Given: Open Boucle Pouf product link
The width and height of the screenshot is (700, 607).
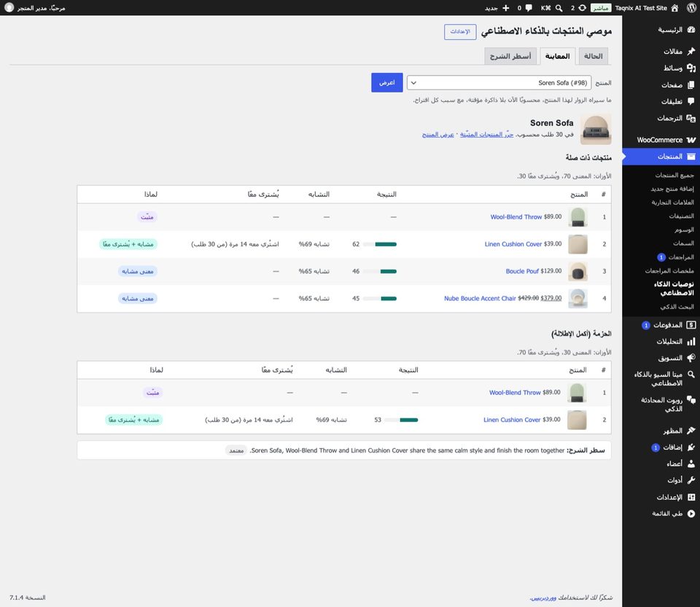Looking at the screenshot, I should (522, 271).
